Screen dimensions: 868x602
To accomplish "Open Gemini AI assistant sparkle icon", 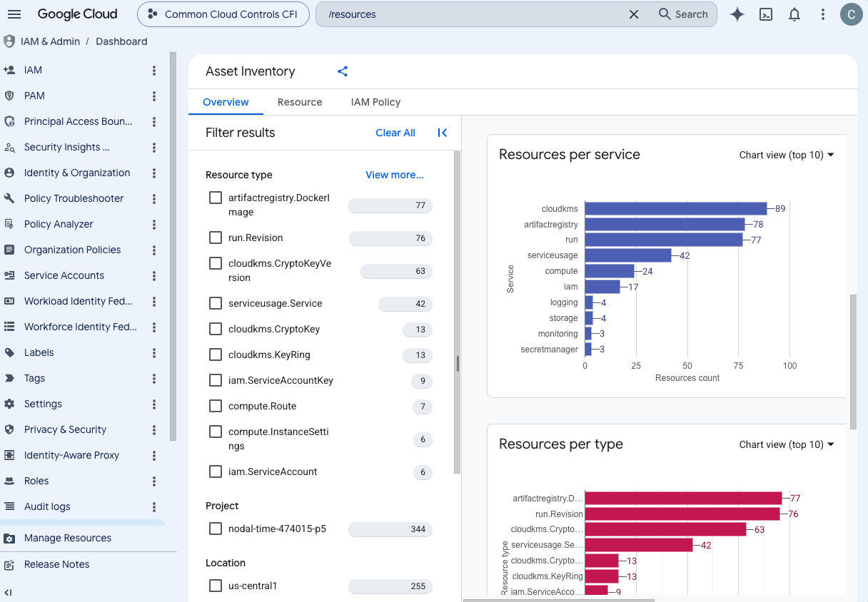I will coord(737,14).
